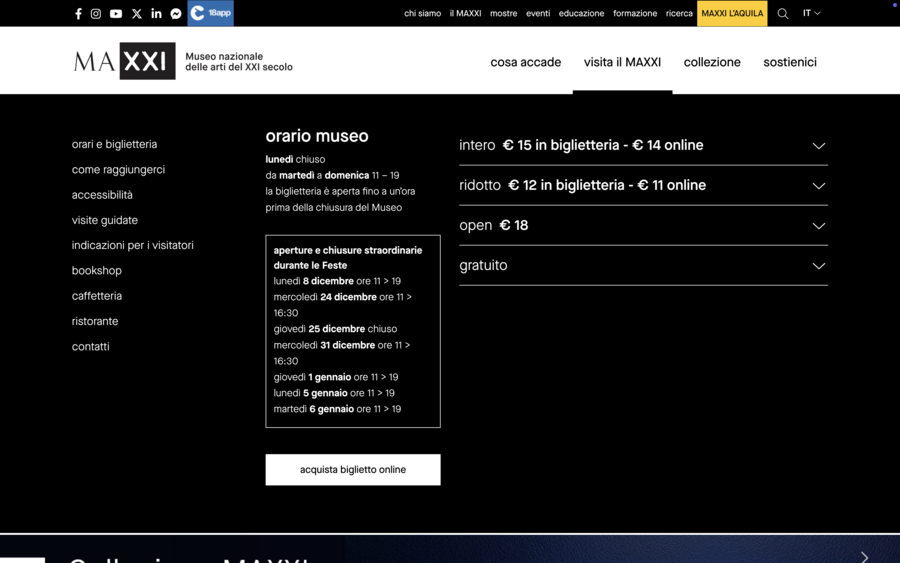The width and height of the screenshot is (900, 563).
Task: Click 'lunedì 8 dicembre ore 11 > 19' line
Action: coord(337,281)
